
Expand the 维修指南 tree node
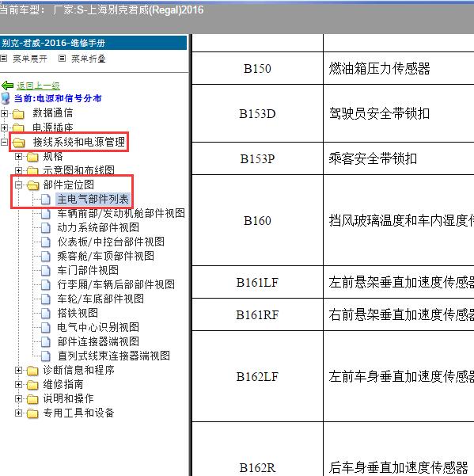[x=18, y=385]
